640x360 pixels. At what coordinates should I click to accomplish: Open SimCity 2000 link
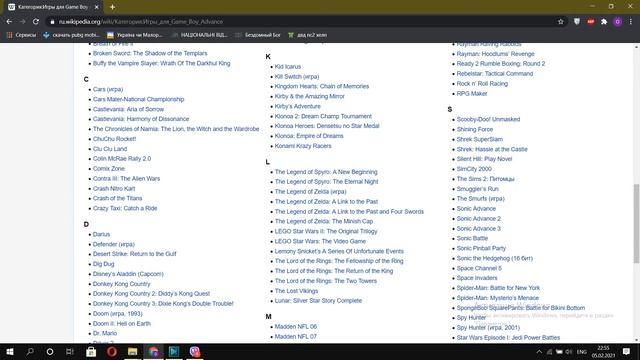[474, 169]
